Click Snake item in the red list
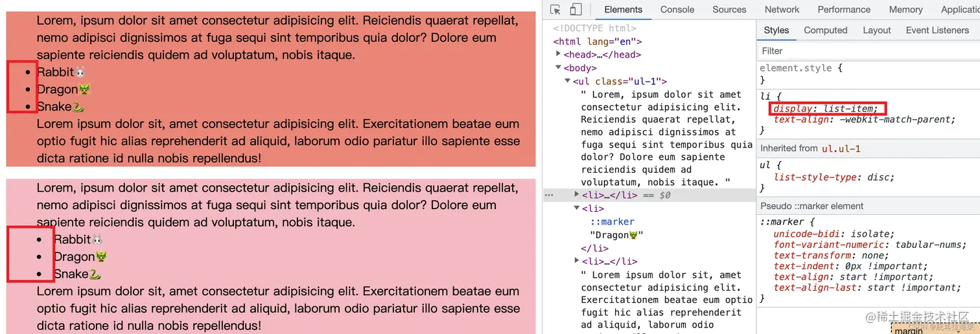This screenshot has height=334, width=980. pos(60,107)
